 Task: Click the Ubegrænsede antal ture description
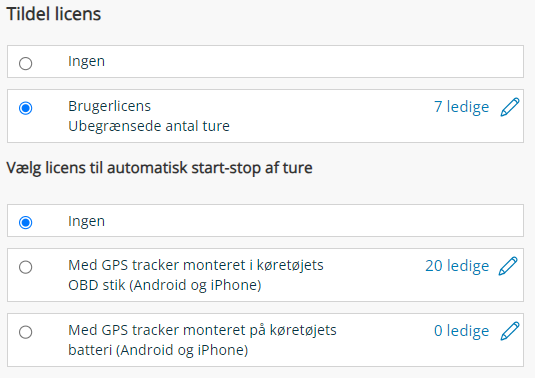pos(149,126)
